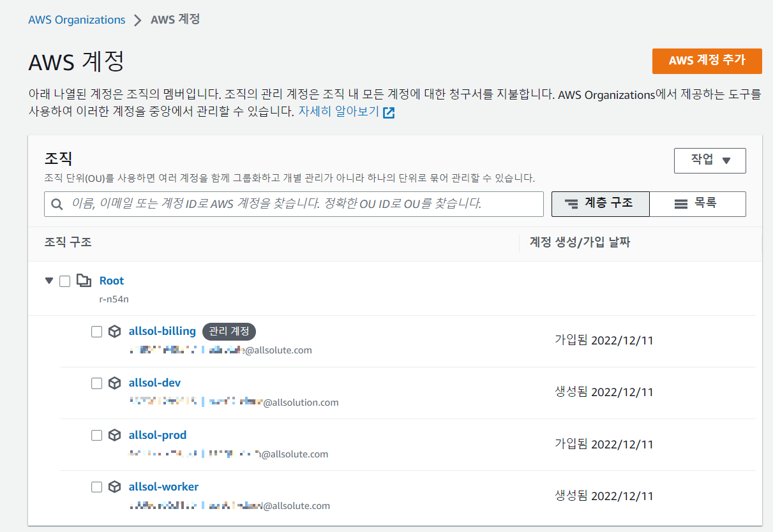773x532 pixels.
Task: Open the allsol-billing account link
Action: [x=162, y=331]
